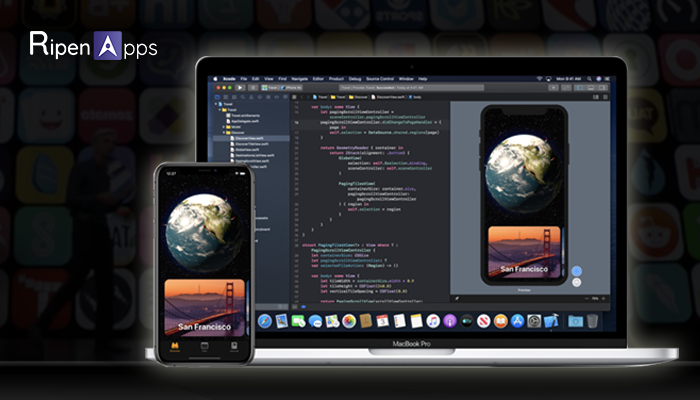Screen dimensions: 700x400
Task: Tap San Francisco card on the iPhone
Action: coord(204,308)
